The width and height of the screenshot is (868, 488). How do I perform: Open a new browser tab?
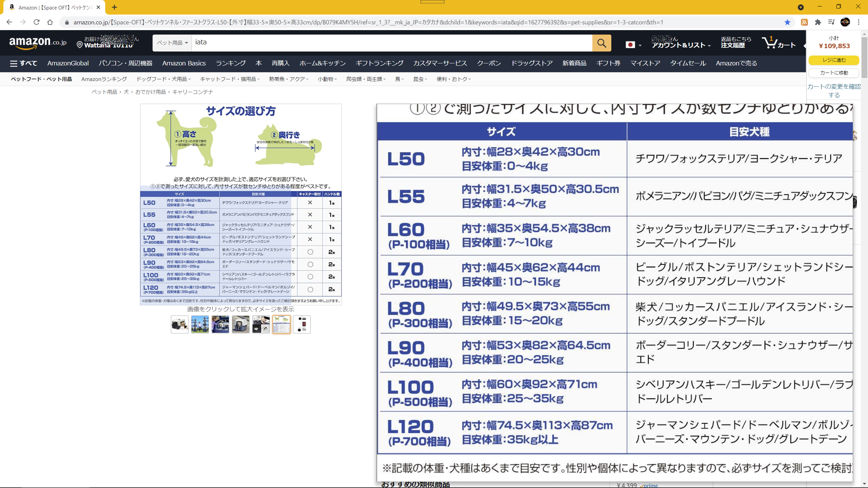point(115,7)
